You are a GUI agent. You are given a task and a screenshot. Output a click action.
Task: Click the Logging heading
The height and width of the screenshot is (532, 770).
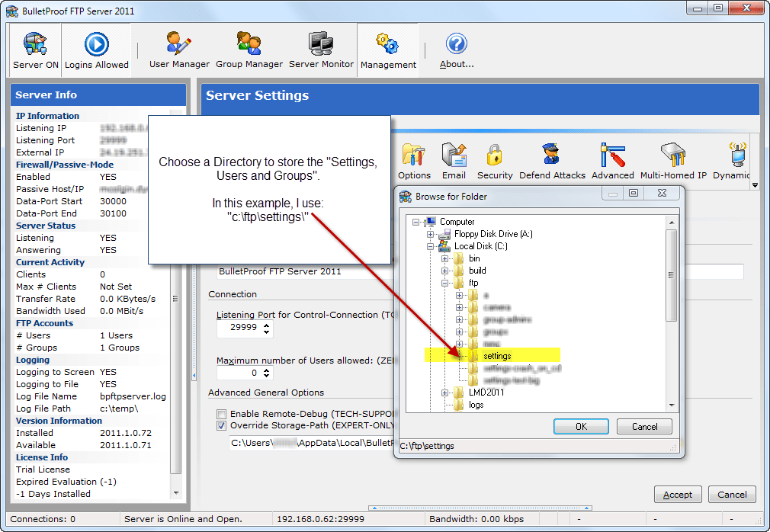(33, 361)
